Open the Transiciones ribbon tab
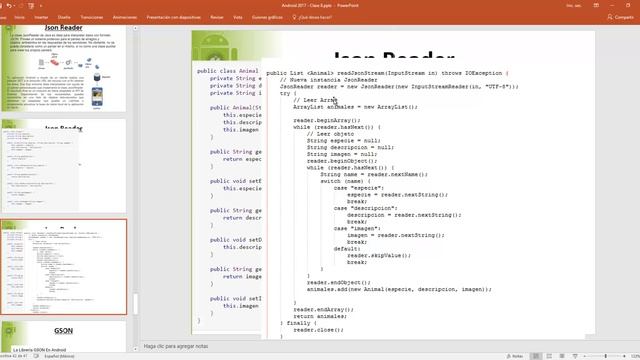 click(x=92, y=18)
